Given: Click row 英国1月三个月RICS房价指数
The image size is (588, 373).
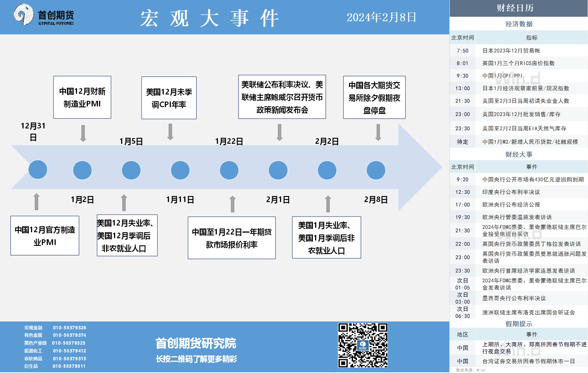Looking at the screenshot, I should (x=518, y=63).
